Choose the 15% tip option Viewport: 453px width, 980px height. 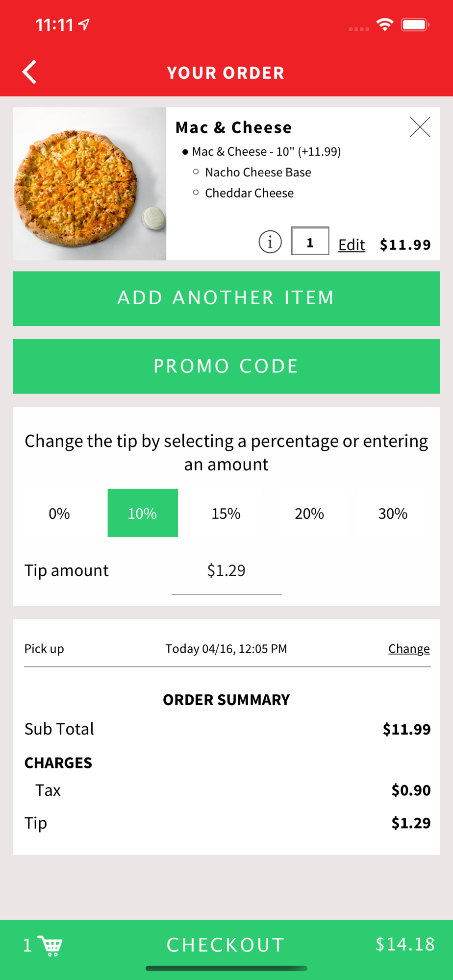[226, 514]
